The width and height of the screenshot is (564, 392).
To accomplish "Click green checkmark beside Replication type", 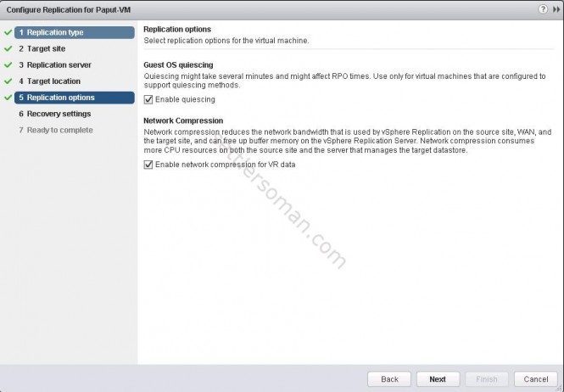I will point(8,32).
